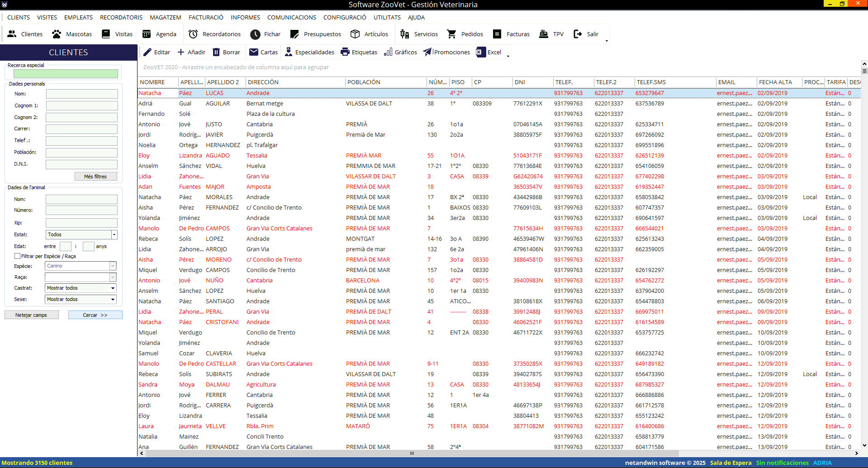Click the horizontal scrollbar thumb of the grid
Image resolution: width=868 pixels, height=468 pixels.
(412, 453)
